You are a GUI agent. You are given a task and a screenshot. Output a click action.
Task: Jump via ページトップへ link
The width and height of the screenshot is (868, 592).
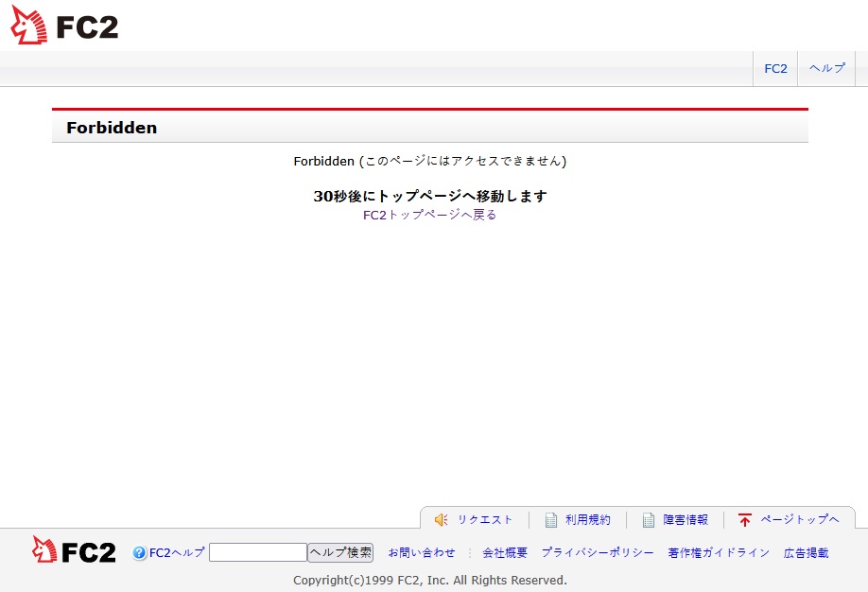[x=800, y=519]
